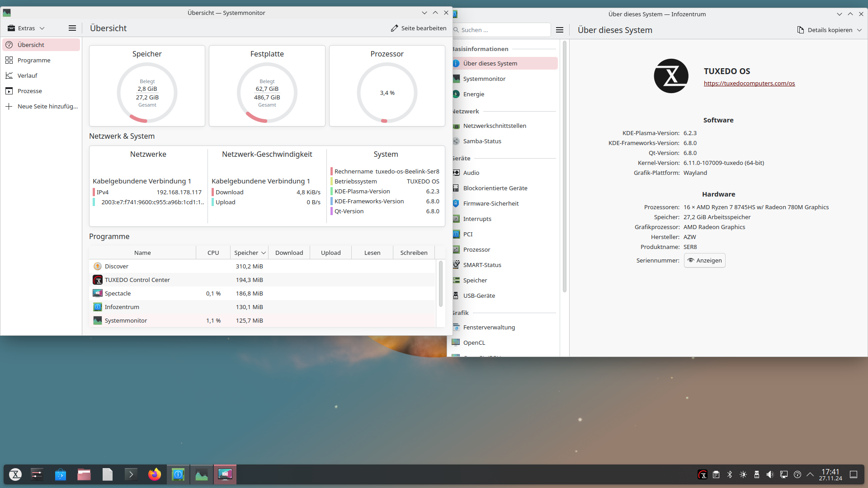Image resolution: width=868 pixels, height=488 pixels.
Task: Open Prozesse page
Action: coord(41,91)
